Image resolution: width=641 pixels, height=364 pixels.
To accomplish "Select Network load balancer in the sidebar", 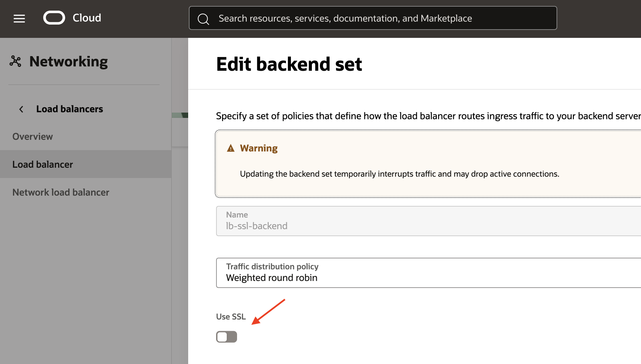I will click(x=61, y=192).
